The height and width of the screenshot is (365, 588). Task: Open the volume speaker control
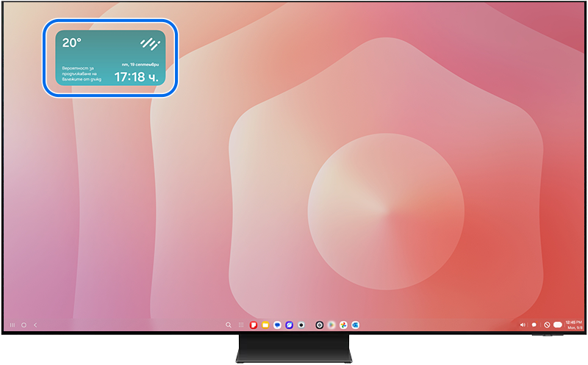(x=523, y=325)
